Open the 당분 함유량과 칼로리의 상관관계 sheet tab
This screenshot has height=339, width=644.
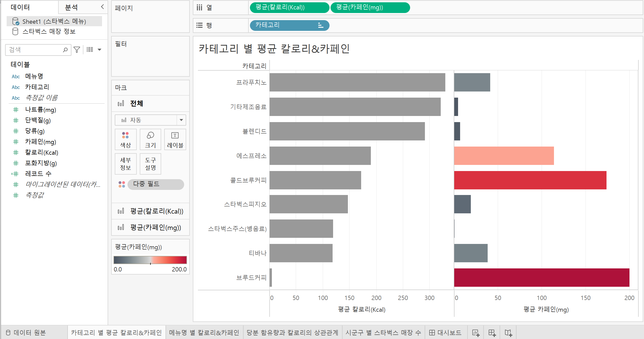(292, 333)
